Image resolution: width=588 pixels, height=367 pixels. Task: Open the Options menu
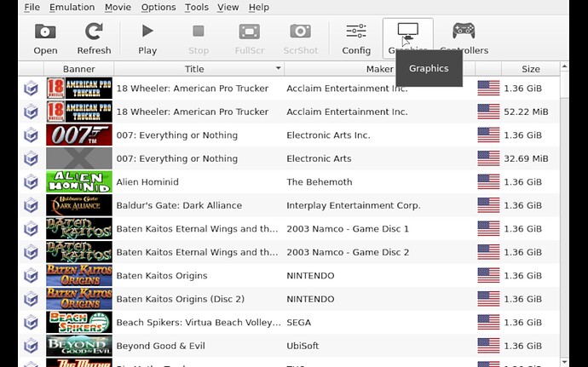click(x=159, y=7)
